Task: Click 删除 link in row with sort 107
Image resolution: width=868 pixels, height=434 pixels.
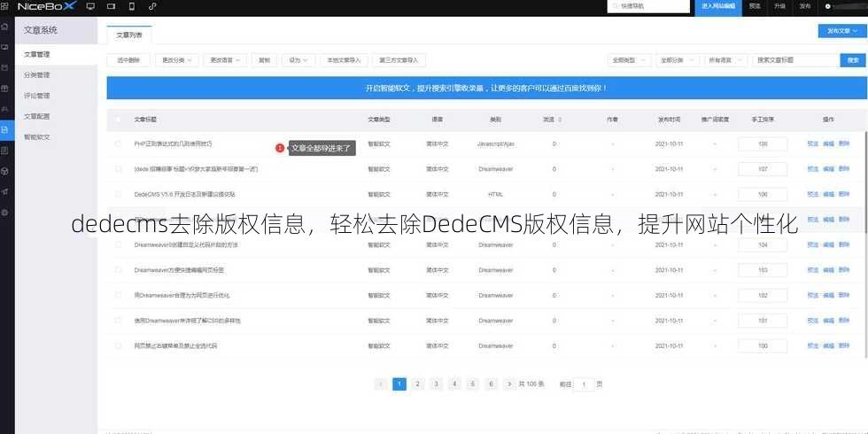Action: pyautogui.click(x=843, y=169)
